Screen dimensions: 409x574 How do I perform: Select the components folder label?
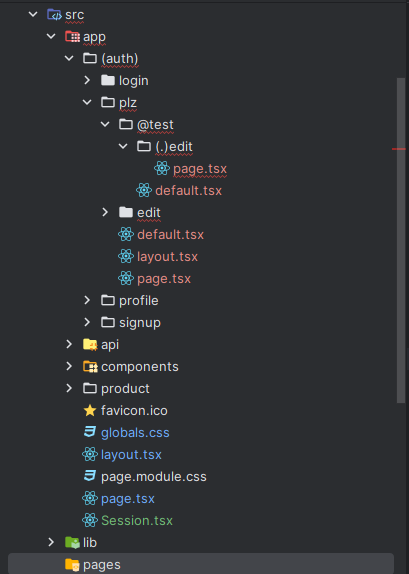click(x=140, y=367)
